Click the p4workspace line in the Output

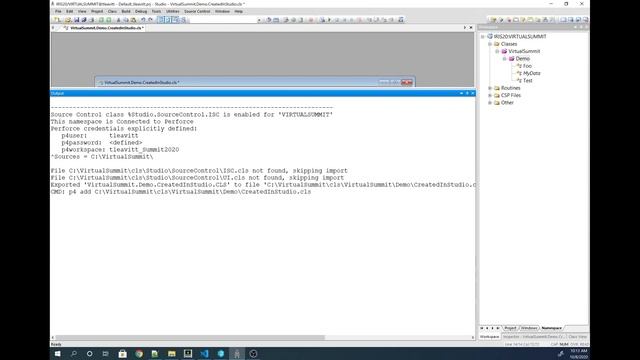pos(120,150)
